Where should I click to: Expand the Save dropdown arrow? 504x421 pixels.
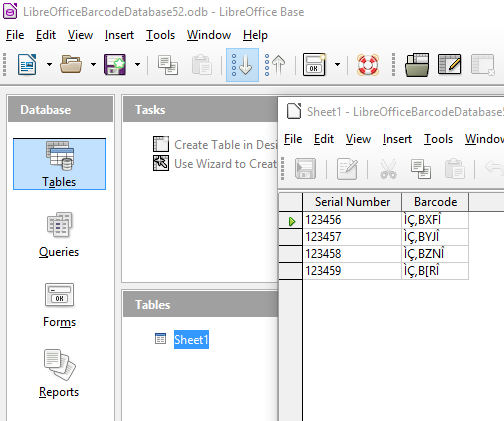point(137,65)
